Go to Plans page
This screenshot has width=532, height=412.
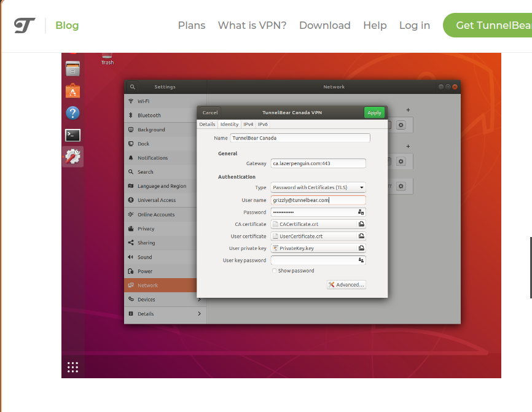tap(192, 25)
